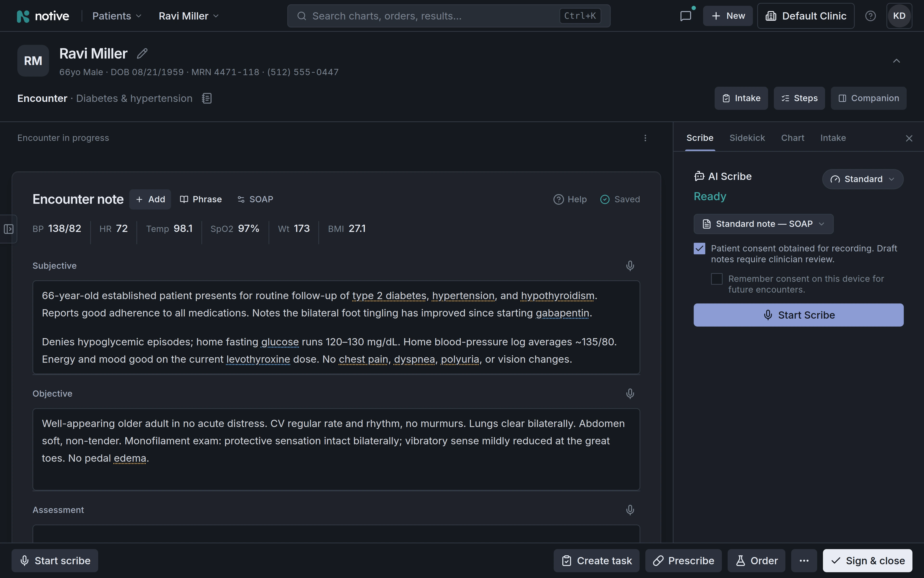Screen dimensions: 924x578
Task: Open encounter details list icon
Action: pos(206,98)
